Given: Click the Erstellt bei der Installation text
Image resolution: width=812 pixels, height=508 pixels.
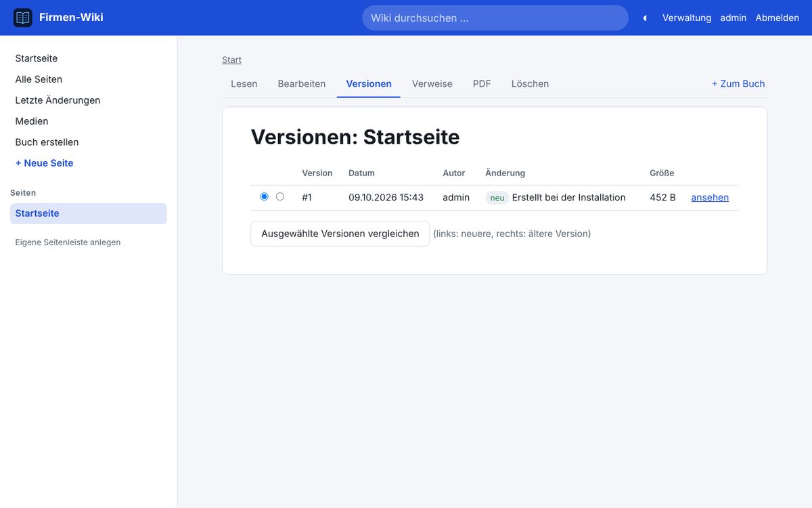Looking at the screenshot, I should click(569, 198).
